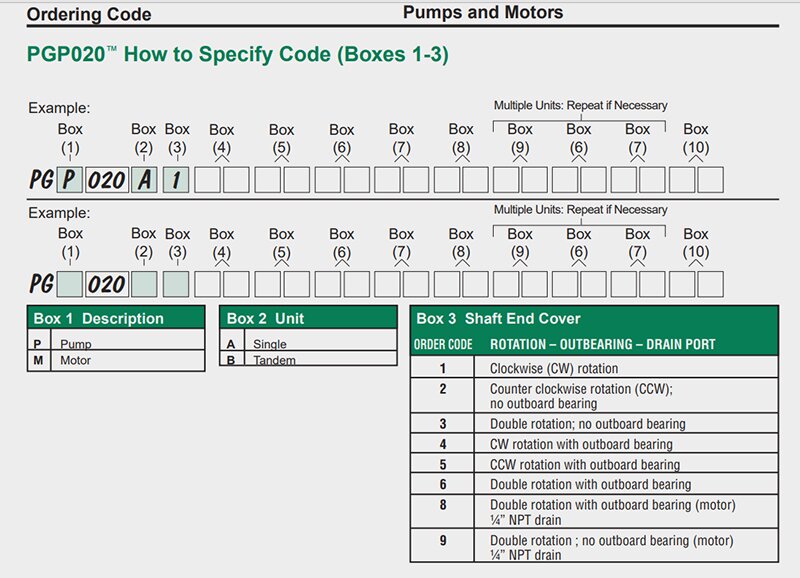Select the 'Motor' row in Box 1
This screenshot has height=578, width=800.
pos(116,360)
